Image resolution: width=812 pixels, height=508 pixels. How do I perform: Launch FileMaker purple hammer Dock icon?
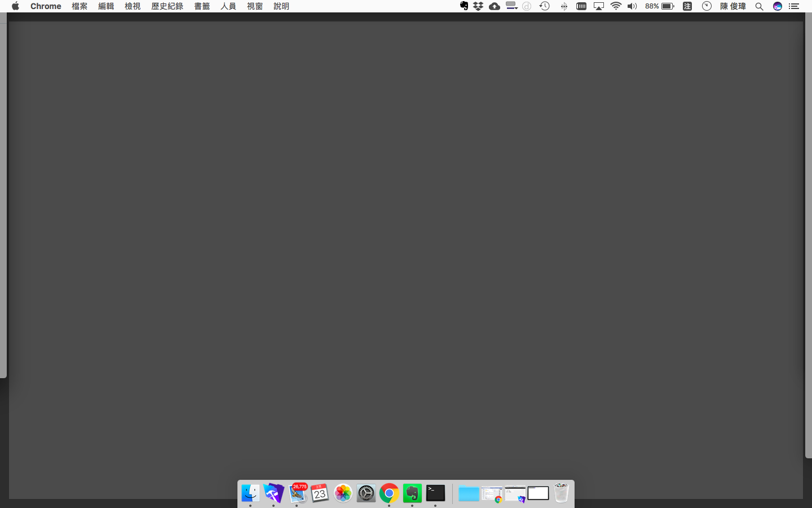[273, 493]
